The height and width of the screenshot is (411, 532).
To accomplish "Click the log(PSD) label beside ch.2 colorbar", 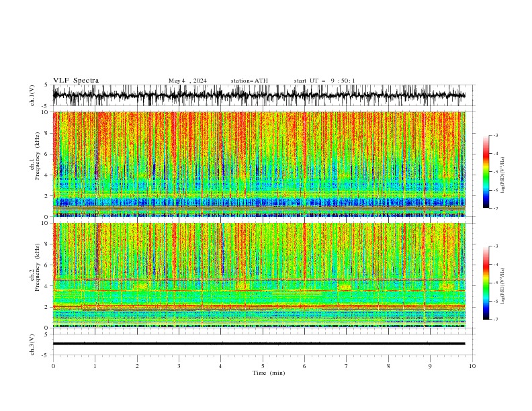I will (x=503, y=285).
